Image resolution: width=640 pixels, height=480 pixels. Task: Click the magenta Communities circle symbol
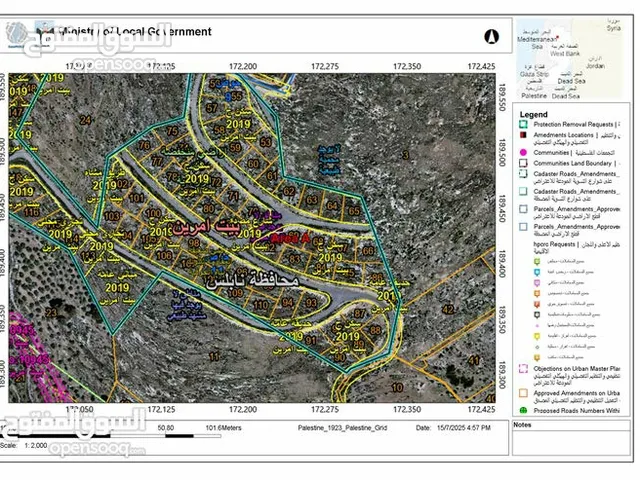(523, 153)
